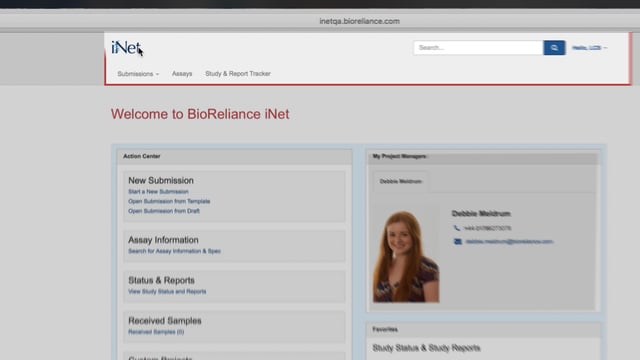
Task: Click Start a New Submission link
Action: click(x=158, y=191)
